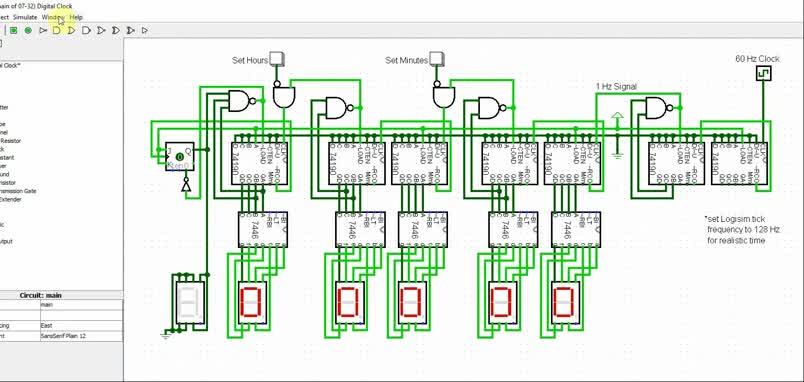Click the power triangle below 1 Hz Signal
The image size is (804, 382).
pos(618,117)
